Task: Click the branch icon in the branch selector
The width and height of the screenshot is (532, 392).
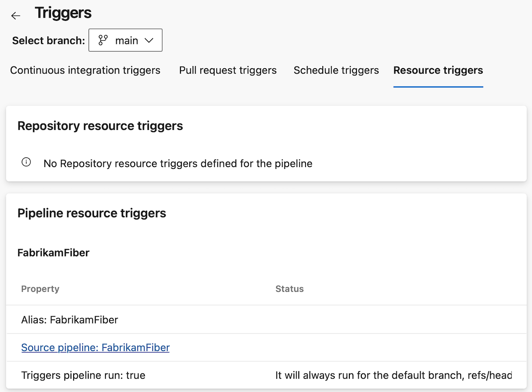Action: 103,40
